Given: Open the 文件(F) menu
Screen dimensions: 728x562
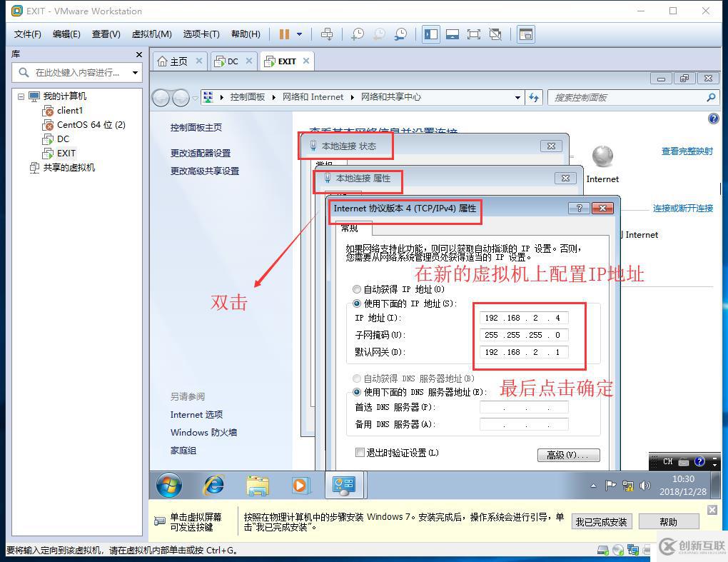Looking at the screenshot, I should click(x=27, y=34).
